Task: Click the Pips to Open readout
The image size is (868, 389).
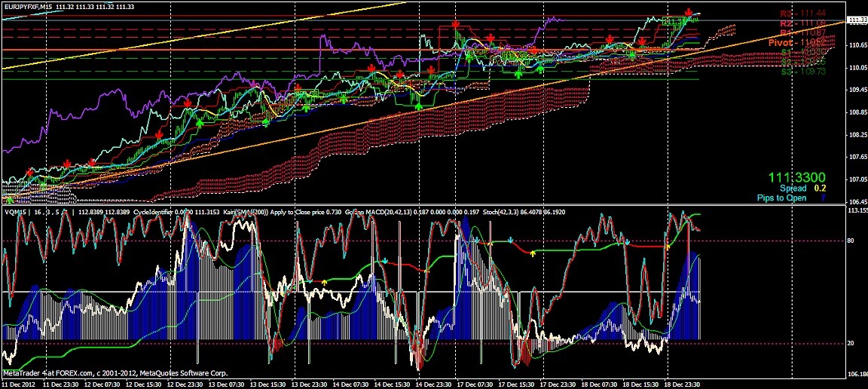Action: (792, 198)
